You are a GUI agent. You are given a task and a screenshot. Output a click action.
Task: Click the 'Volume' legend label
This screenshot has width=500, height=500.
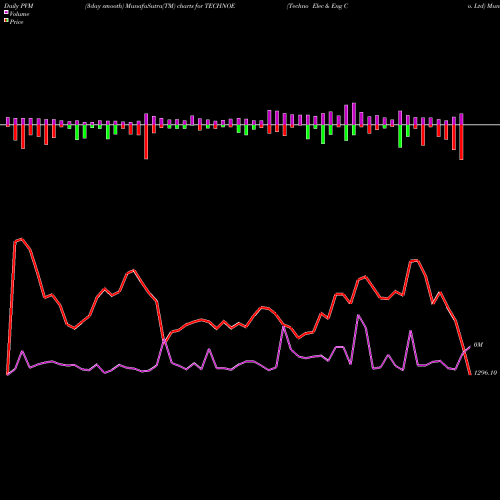pyautogui.click(x=19, y=14)
